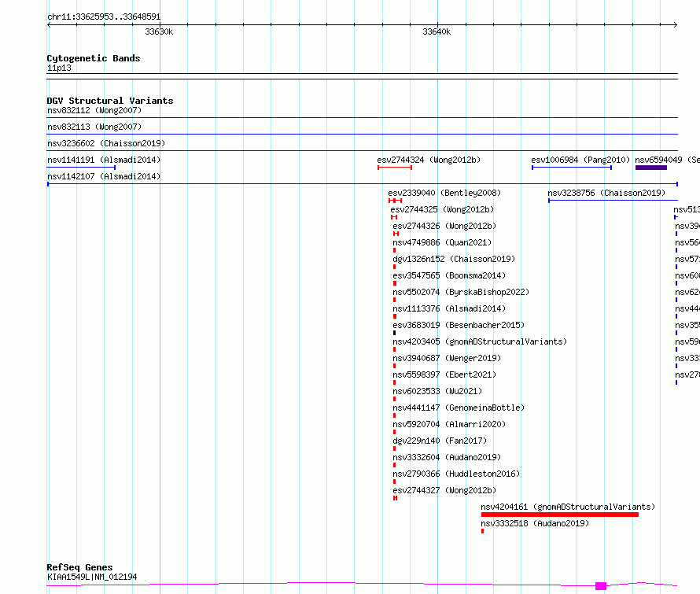Click the nsv4204161 gnomAD red bar
The height and width of the screenshot is (594, 700).
point(560,515)
